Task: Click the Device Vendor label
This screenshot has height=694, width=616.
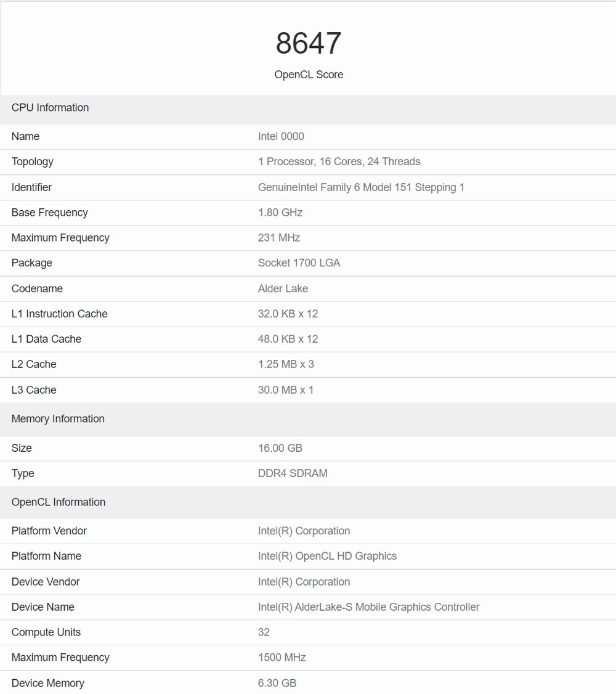Action: click(x=46, y=582)
